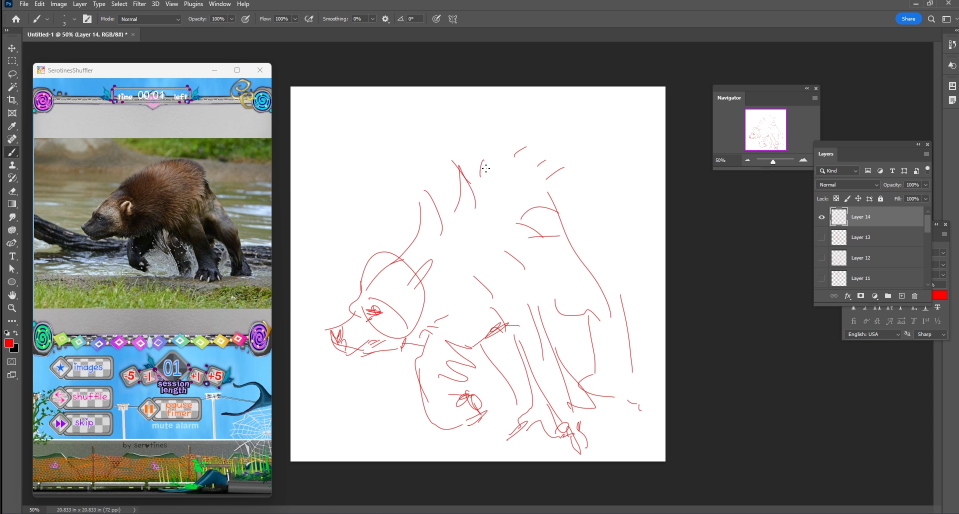959x514 pixels.
Task: Toggle the brush settings panel button
Action: 87,19
